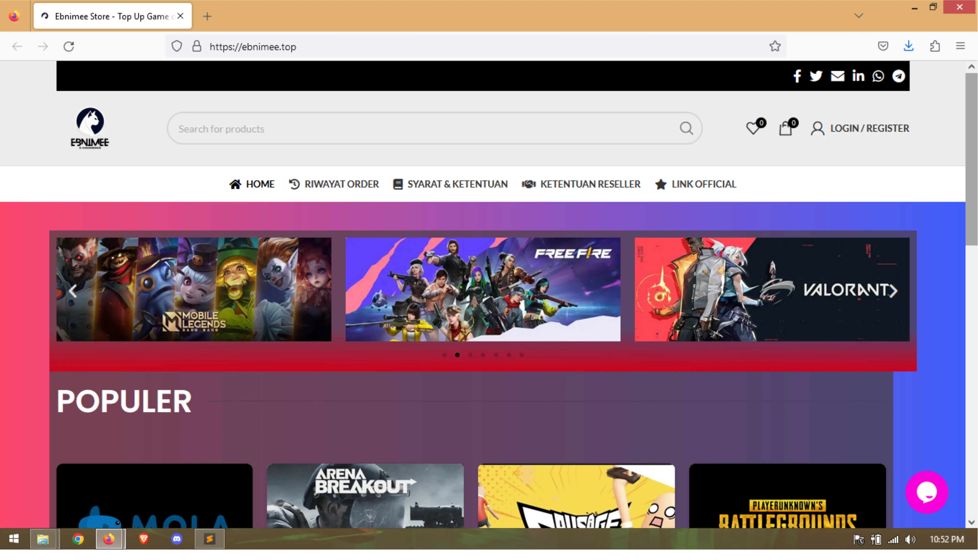Open Sublime Text from the taskbar

(210, 539)
